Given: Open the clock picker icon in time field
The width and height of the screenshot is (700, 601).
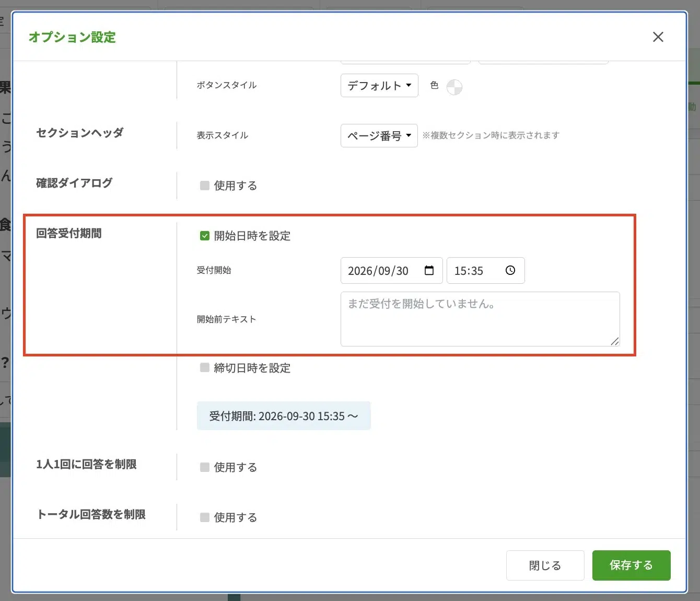Looking at the screenshot, I should (x=510, y=270).
